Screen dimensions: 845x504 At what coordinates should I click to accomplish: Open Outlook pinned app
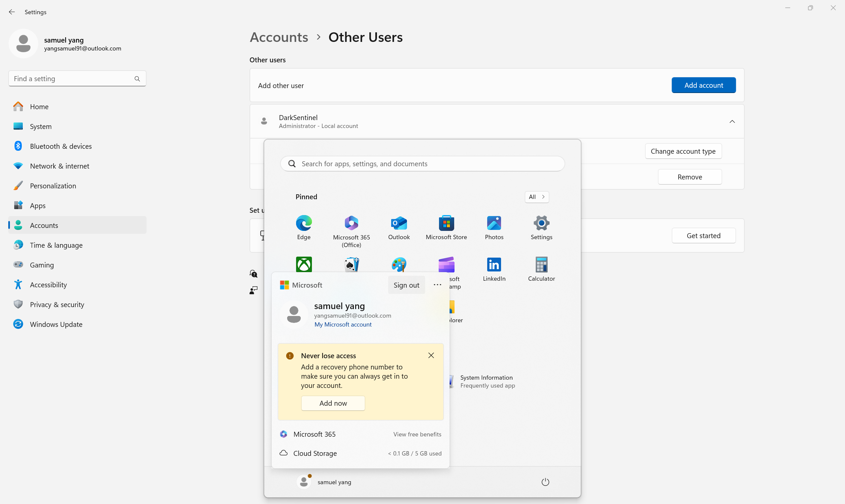399,227
